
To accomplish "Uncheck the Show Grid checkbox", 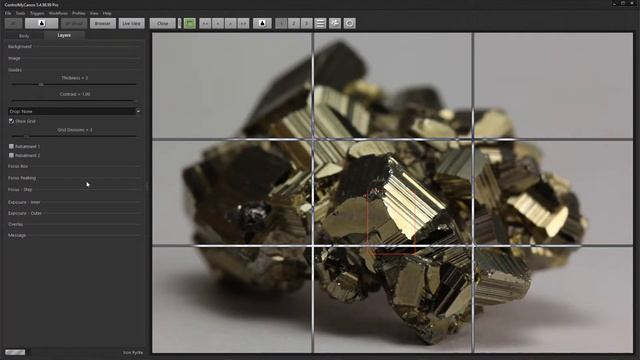I will (x=11, y=121).
